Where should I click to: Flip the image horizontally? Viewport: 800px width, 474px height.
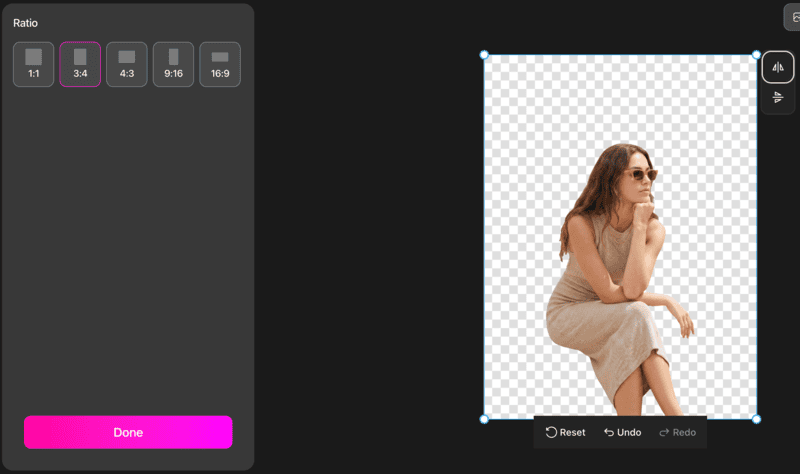(x=778, y=67)
